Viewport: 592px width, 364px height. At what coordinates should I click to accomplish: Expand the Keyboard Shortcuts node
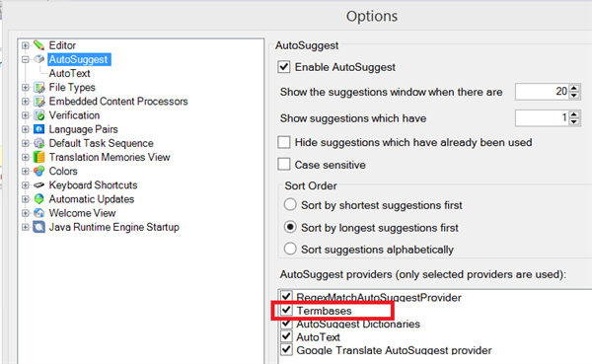pos(26,185)
